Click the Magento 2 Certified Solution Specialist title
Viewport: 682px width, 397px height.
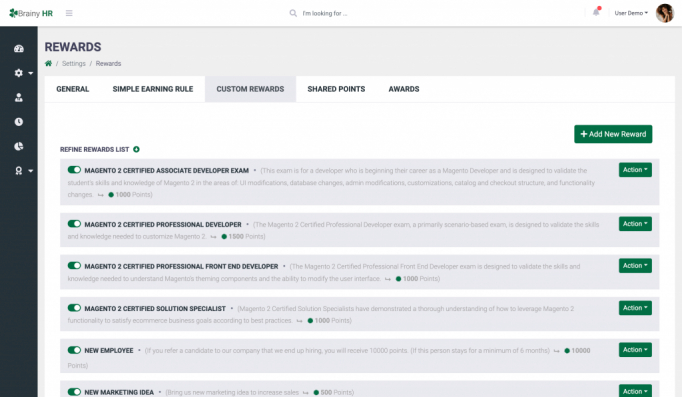pyautogui.click(x=155, y=308)
